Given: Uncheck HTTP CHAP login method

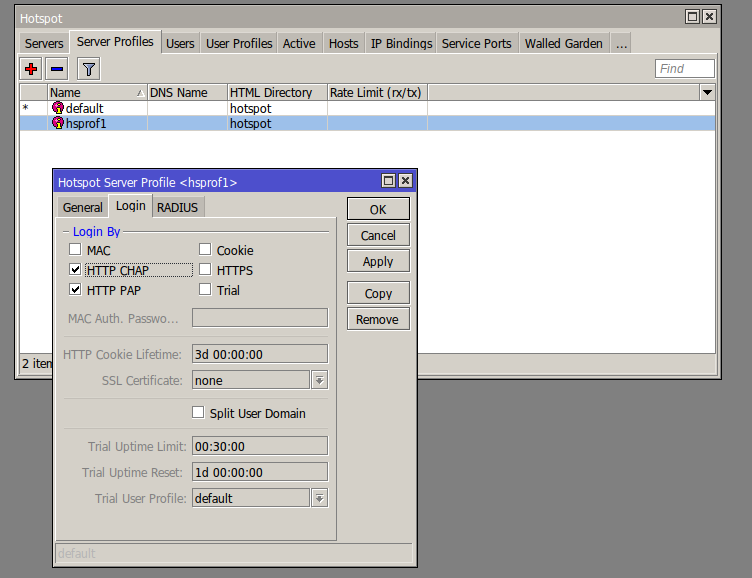Looking at the screenshot, I should point(76,270).
